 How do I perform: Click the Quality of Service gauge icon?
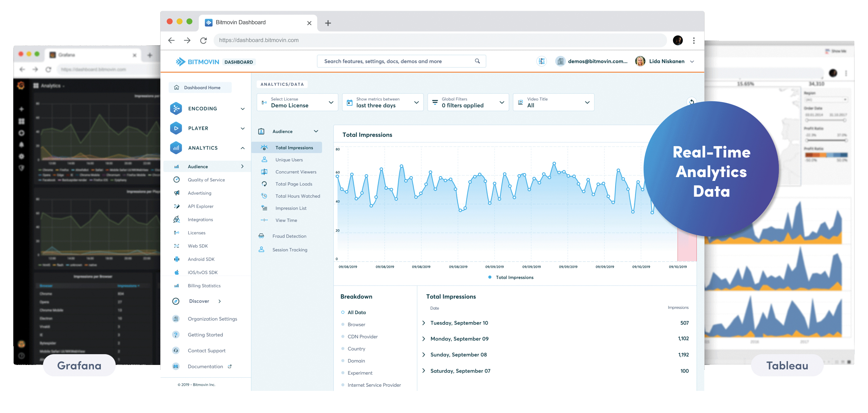tap(176, 180)
